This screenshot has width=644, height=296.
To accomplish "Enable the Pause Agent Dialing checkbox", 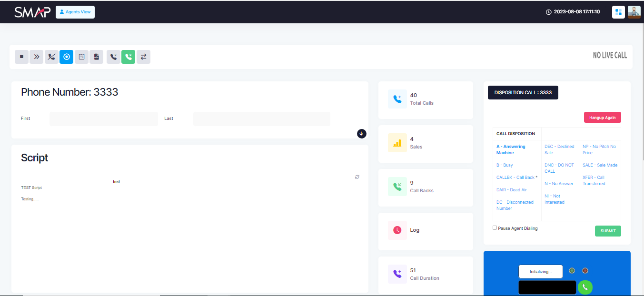I will (495, 228).
